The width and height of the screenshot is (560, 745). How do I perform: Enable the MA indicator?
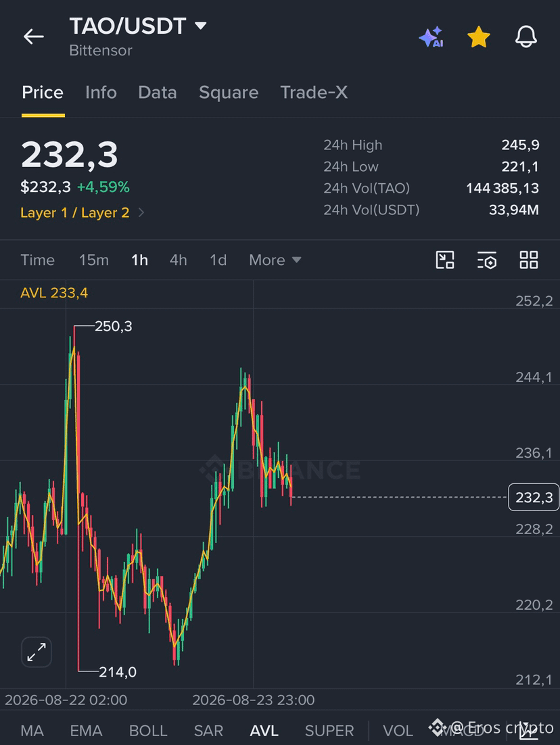32,730
